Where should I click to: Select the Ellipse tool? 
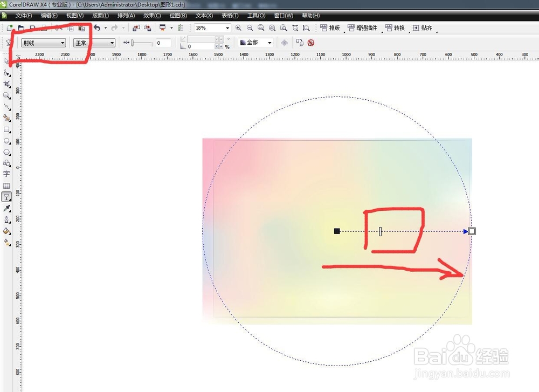6,141
